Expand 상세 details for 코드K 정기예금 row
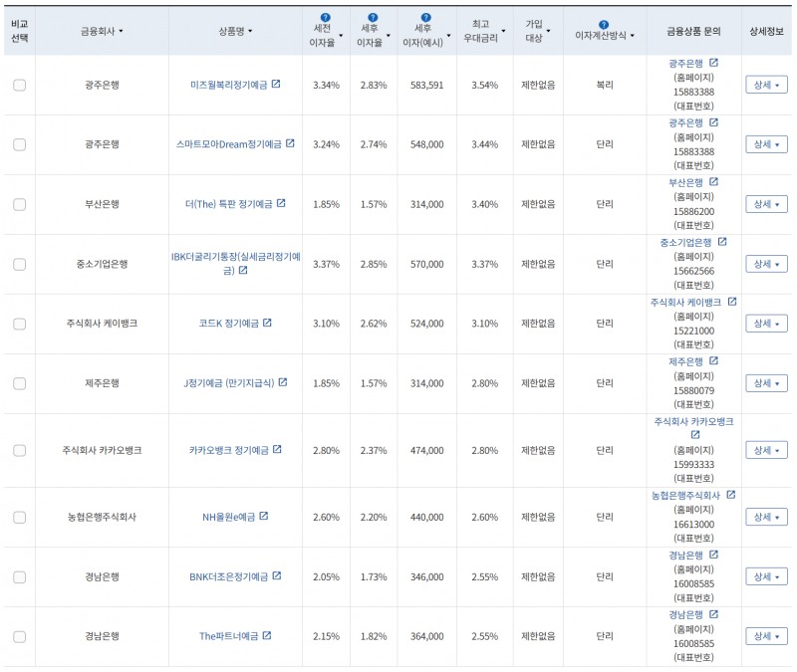 point(766,324)
